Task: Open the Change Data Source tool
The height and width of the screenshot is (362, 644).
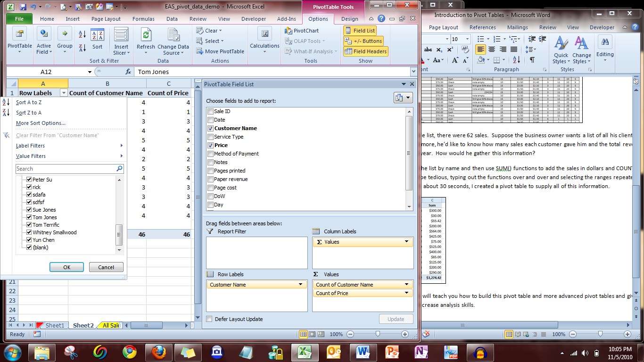Action: [173, 36]
